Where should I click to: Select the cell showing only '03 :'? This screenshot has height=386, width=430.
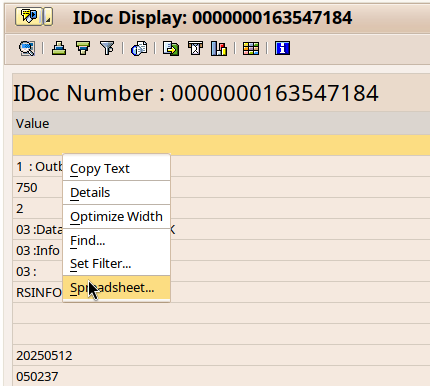pos(221,271)
